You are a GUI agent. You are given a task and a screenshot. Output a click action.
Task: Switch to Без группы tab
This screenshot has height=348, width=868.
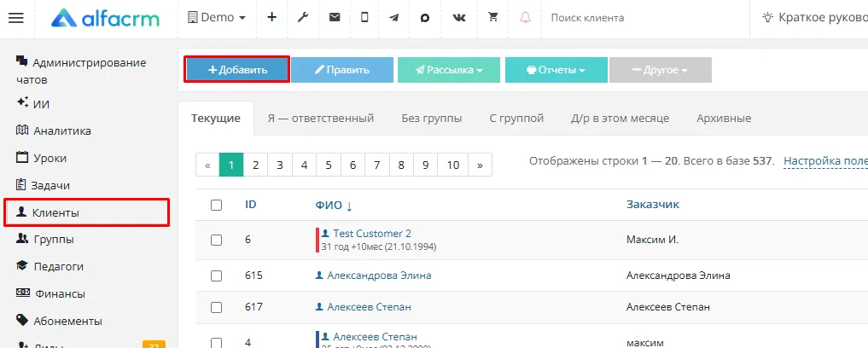[432, 119]
